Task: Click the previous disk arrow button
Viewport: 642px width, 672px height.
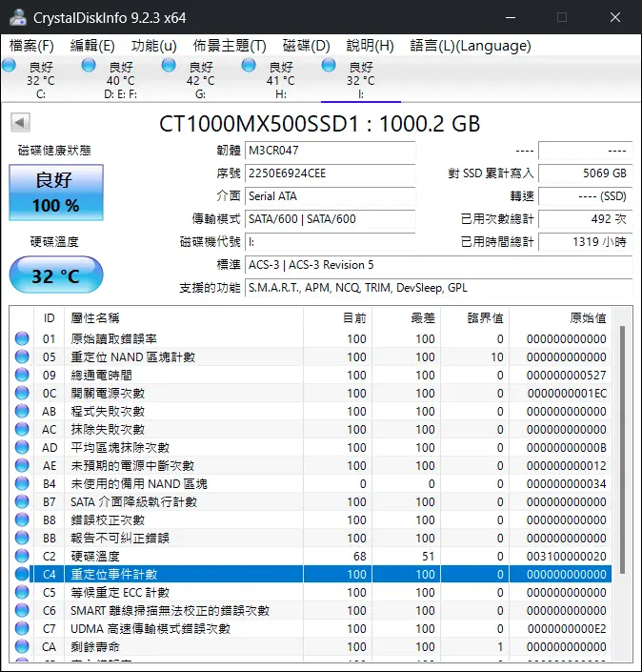Action: point(21,123)
